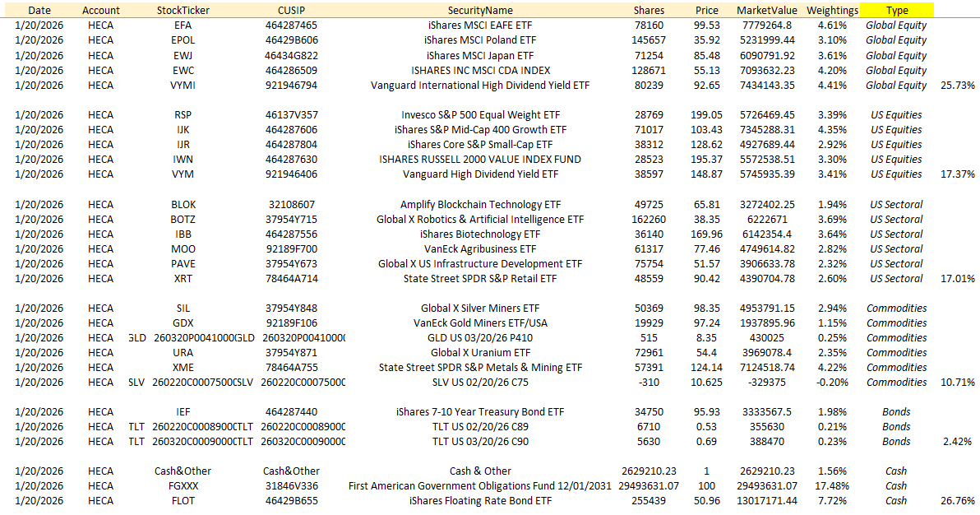The width and height of the screenshot is (980, 515).
Task: Select the MarketValue column header
Action: click(768, 11)
